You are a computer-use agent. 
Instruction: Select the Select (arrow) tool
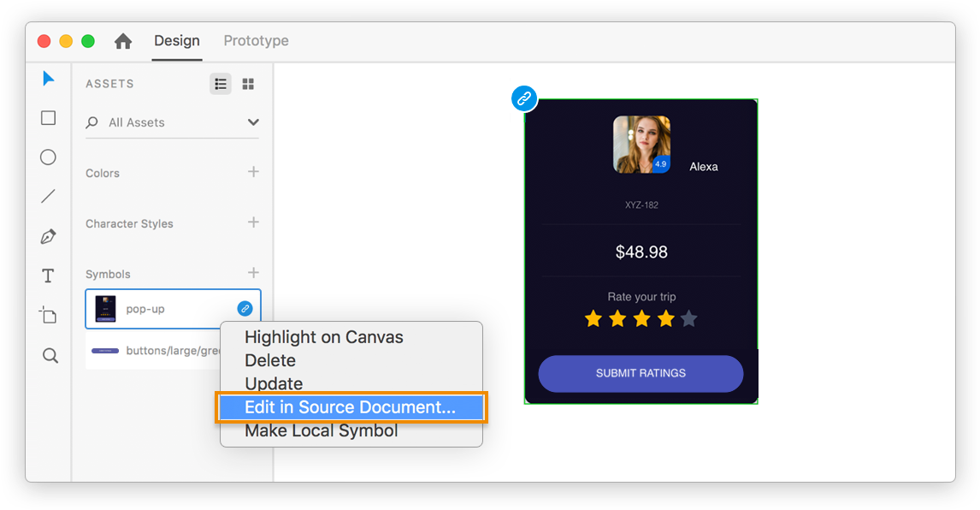click(x=49, y=79)
